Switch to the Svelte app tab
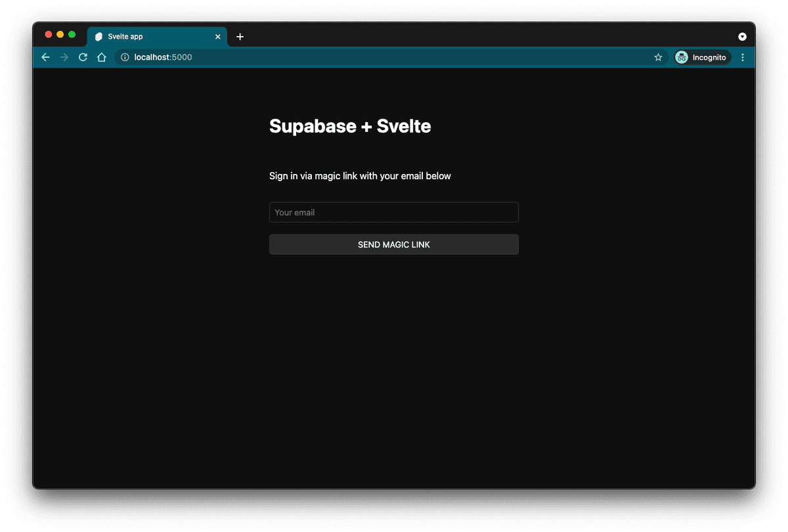788x532 pixels. (151, 37)
